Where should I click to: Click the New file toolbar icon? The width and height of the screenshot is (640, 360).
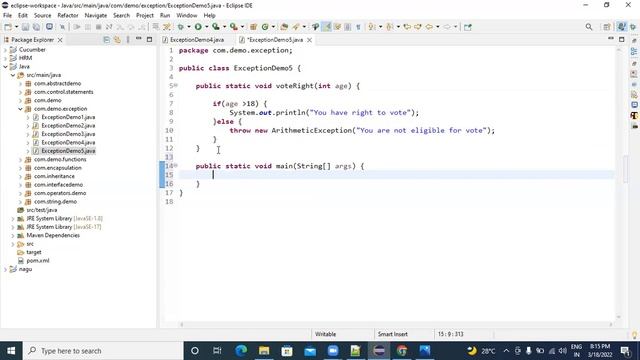pyautogui.click(x=8, y=27)
